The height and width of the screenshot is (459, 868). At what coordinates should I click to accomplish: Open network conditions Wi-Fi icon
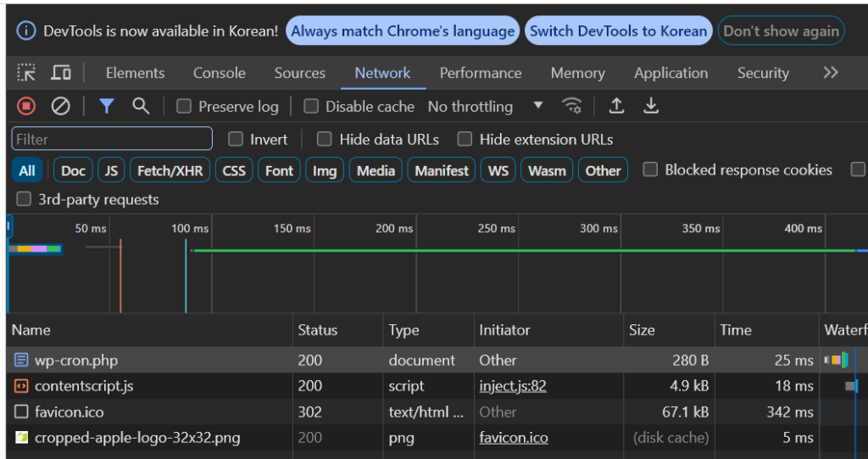pos(572,106)
